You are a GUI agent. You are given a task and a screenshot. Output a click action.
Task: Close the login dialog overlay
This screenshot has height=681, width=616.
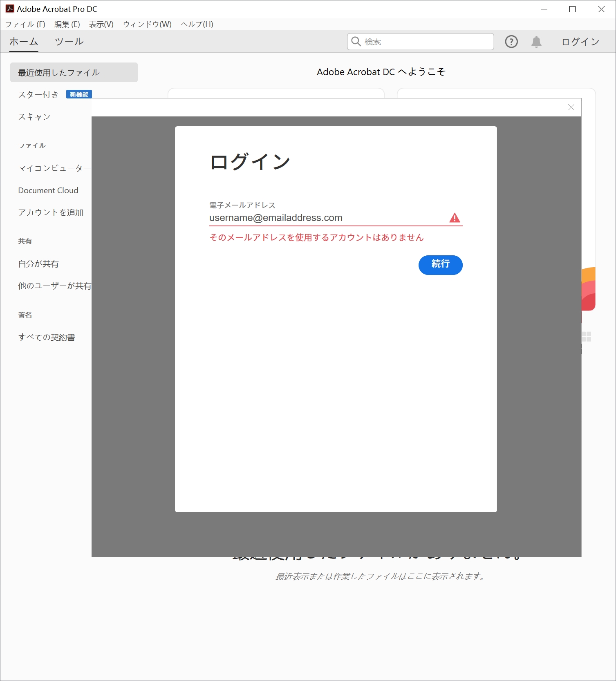pyautogui.click(x=571, y=107)
